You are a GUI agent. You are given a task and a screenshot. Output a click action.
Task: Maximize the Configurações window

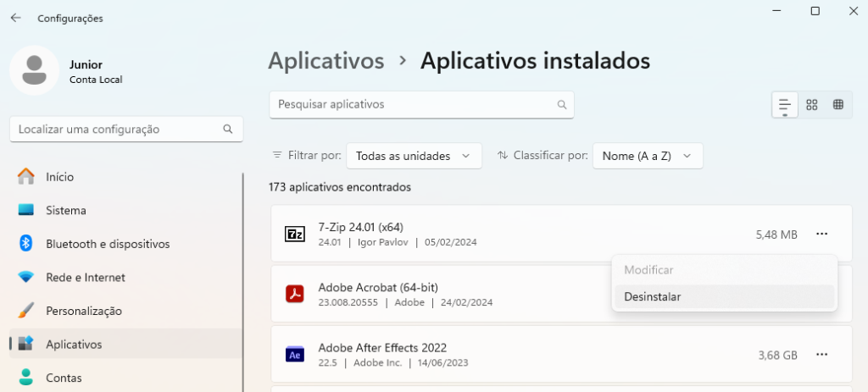tap(815, 11)
